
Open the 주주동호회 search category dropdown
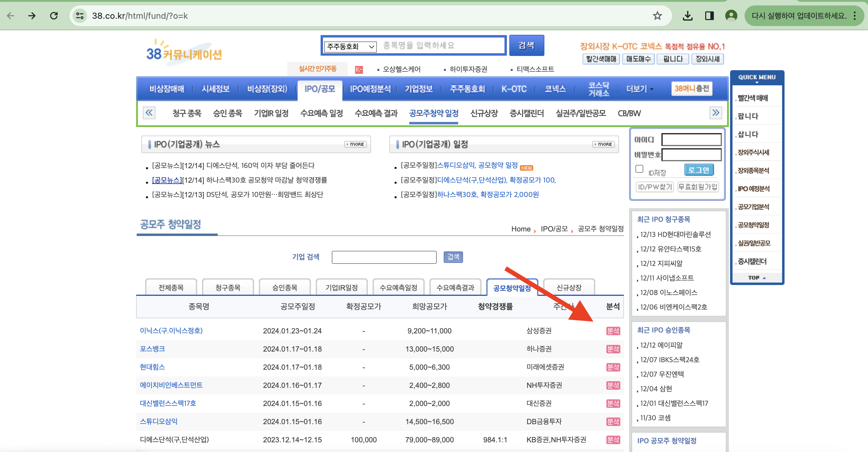(x=351, y=47)
